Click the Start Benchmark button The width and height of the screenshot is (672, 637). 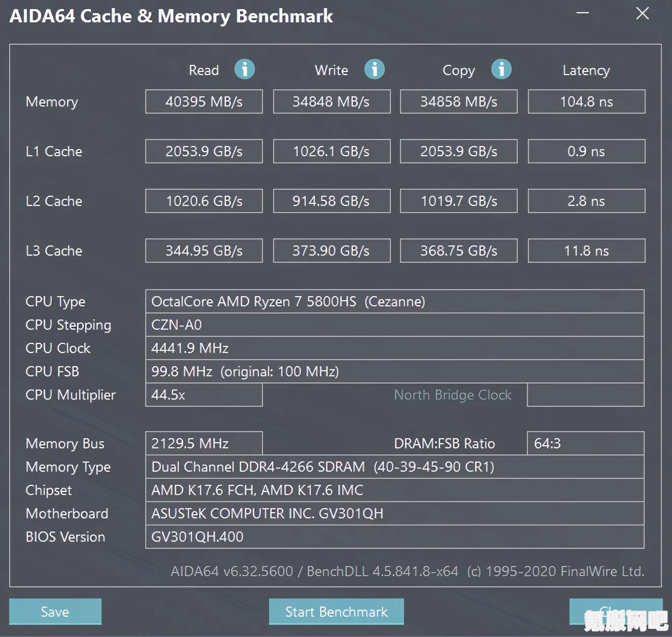(x=337, y=612)
